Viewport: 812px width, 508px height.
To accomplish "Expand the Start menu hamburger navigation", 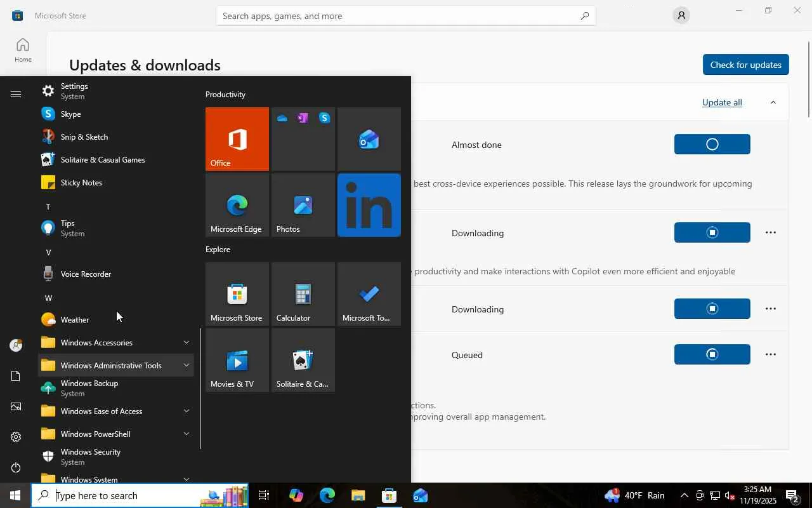I will (16, 94).
